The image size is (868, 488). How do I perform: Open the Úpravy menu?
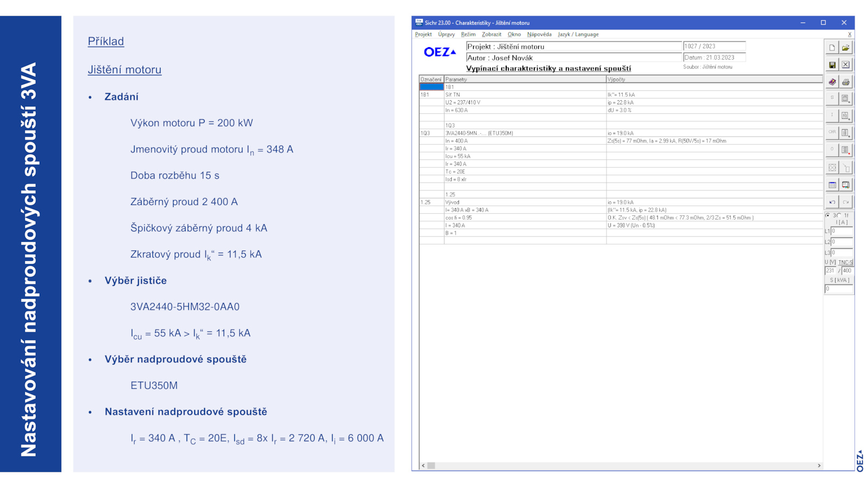446,34
